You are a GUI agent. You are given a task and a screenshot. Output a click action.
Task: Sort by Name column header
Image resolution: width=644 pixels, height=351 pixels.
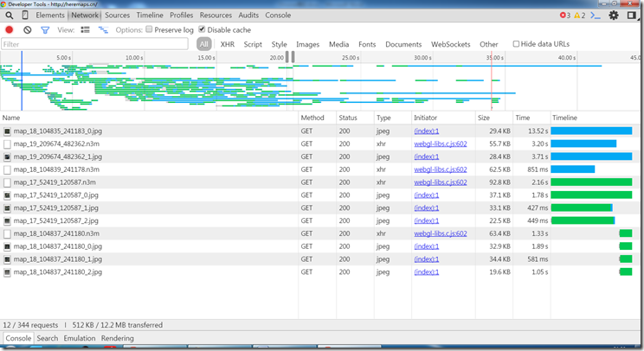149,118
